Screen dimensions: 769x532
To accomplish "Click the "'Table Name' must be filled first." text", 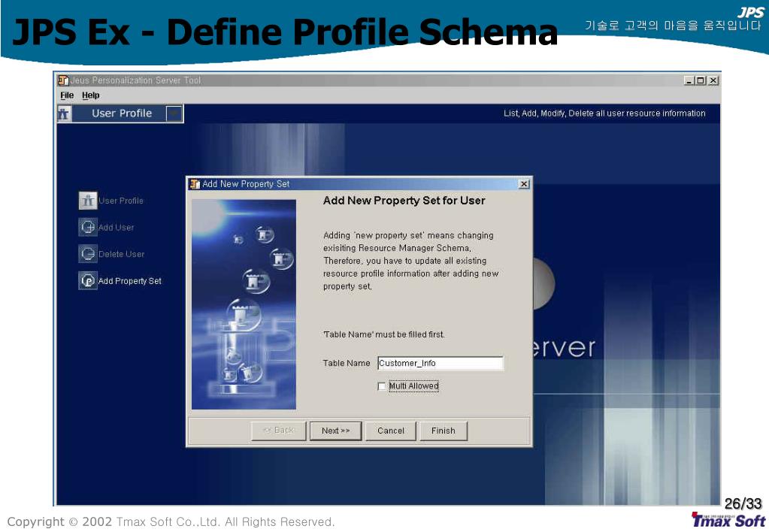I will 383,334.
